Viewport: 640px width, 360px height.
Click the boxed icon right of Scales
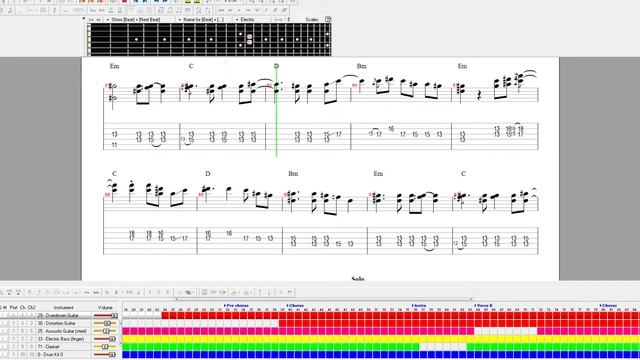tap(328, 19)
